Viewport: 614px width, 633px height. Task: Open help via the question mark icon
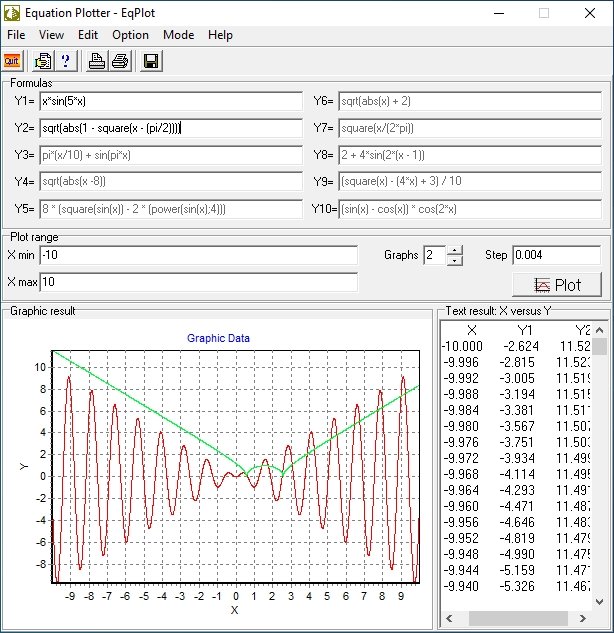66,61
